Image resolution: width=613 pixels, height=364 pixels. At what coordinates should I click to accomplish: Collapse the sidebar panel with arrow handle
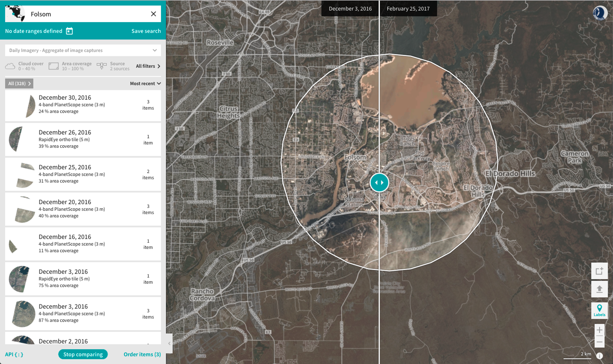pos(169,343)
